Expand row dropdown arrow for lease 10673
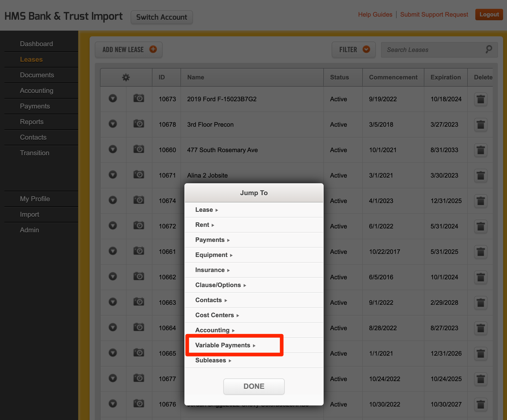The width and height of the screenshot is (507, 420). (x=113, y=98)
